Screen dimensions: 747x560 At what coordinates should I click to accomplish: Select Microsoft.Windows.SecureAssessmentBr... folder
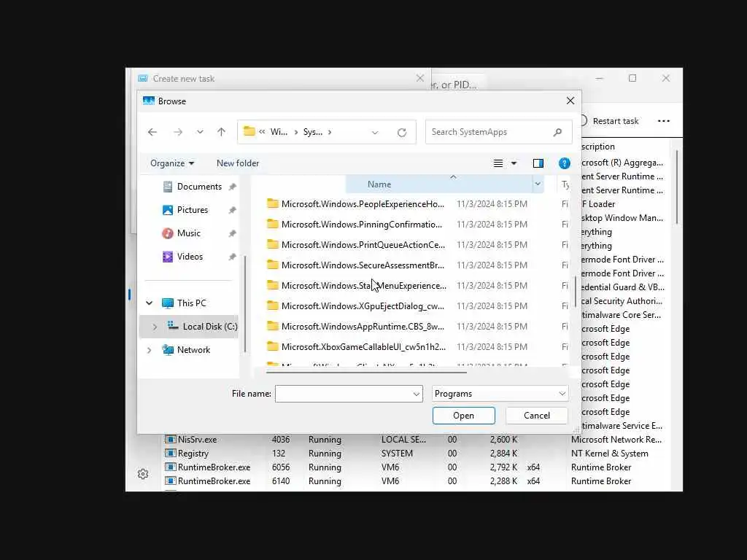tap(362, 265)
